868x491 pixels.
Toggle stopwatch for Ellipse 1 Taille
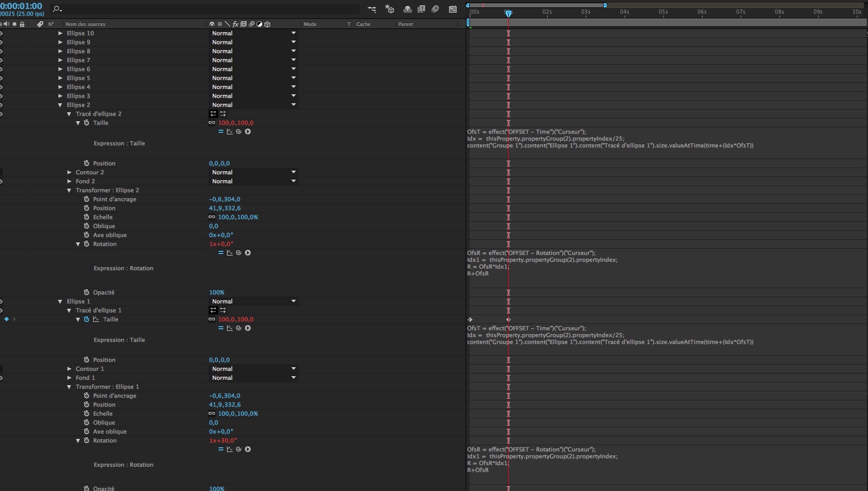click(x=86, y=319)
